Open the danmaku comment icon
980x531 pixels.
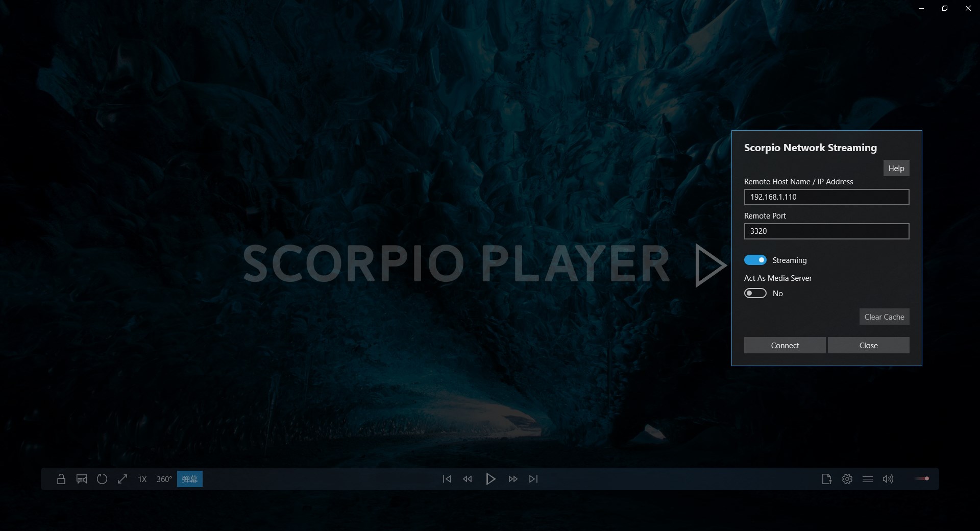coord(82,479)
